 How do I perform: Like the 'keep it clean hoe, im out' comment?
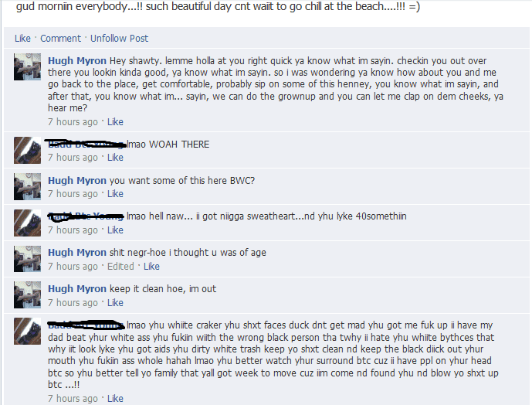[115, 302]
